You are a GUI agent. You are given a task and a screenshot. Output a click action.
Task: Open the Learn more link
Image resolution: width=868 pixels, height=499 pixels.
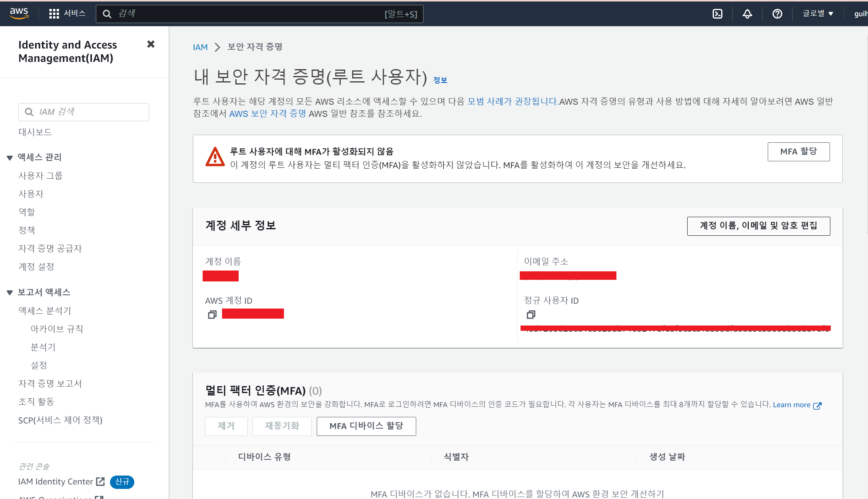click(792, 405)
